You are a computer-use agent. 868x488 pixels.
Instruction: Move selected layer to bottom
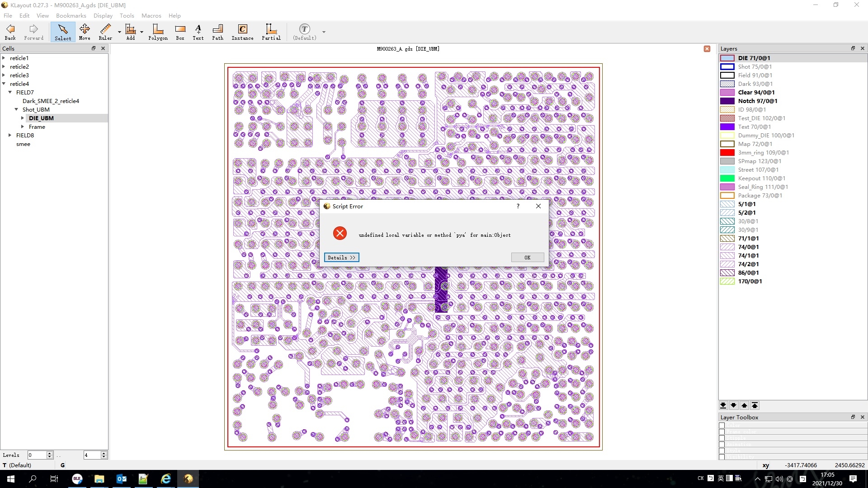click(x=723, y=405)
